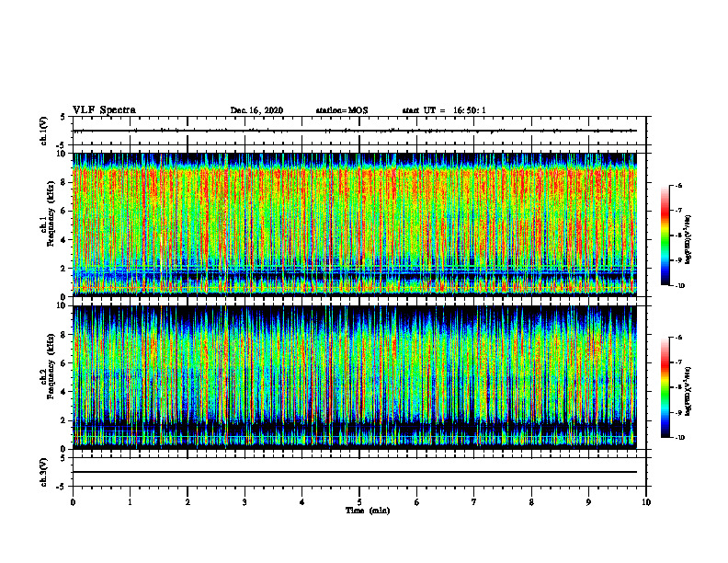Click the "4" kHz tick on ch.2 axis

(64, 392)
